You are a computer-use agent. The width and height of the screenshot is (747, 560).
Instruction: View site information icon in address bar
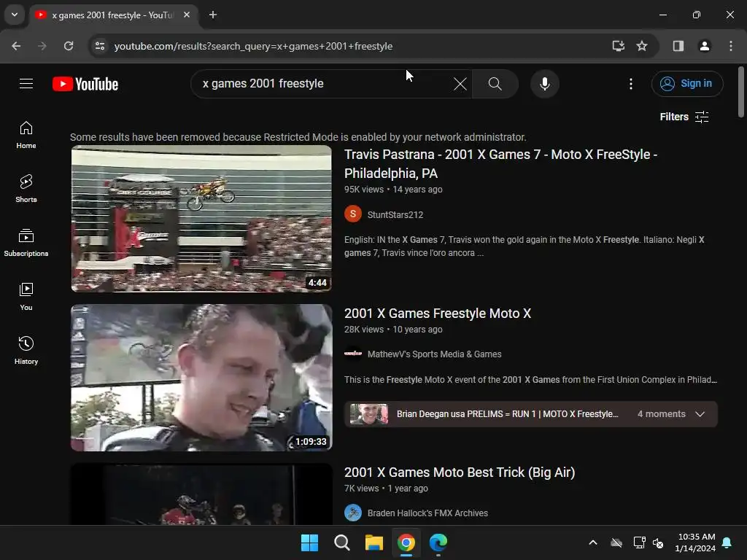(100, 46)
